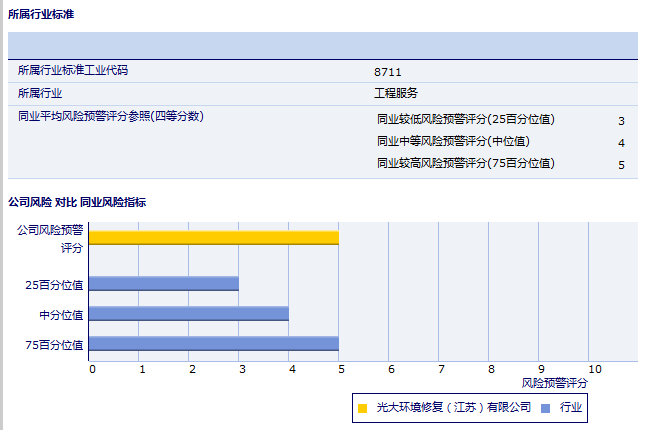The width and height of the screenshot is (648, 430).
Task: Click the 行业 legend label
Action: click(571, 408)
